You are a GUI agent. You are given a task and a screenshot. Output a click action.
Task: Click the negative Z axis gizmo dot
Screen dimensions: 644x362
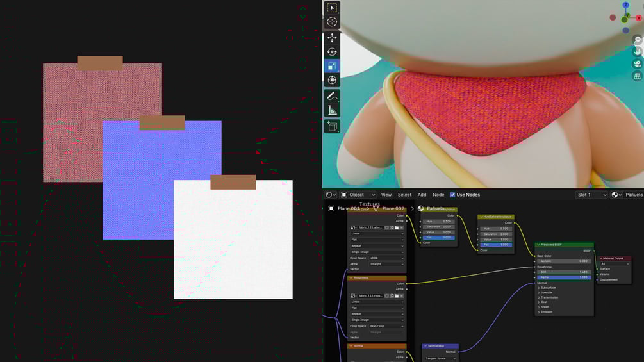[625, 30]
